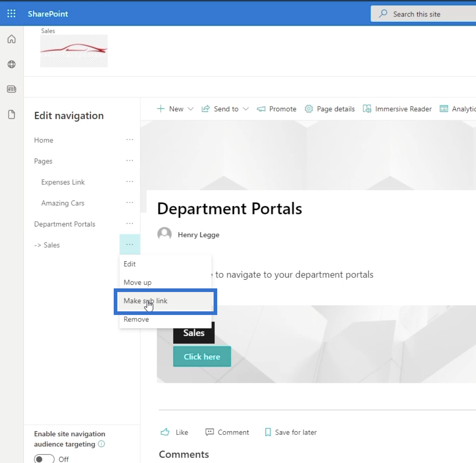This screenshot has height=463, width=476.
Task: Open ellipsis menu for Expenses Link
Action: (130, 182)
